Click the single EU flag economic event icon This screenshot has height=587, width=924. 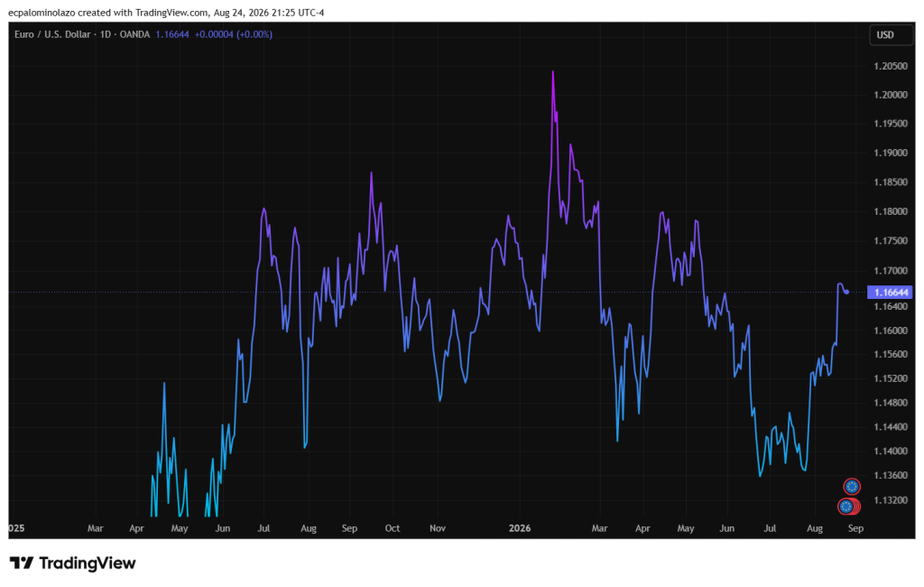point(852,487)
